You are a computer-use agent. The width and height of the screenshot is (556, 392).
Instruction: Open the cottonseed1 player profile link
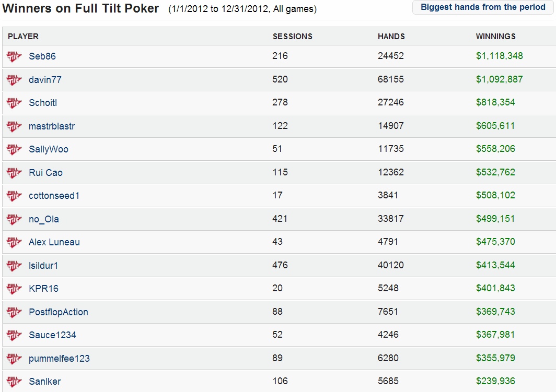pyautogui.click(x=54, y=196)
